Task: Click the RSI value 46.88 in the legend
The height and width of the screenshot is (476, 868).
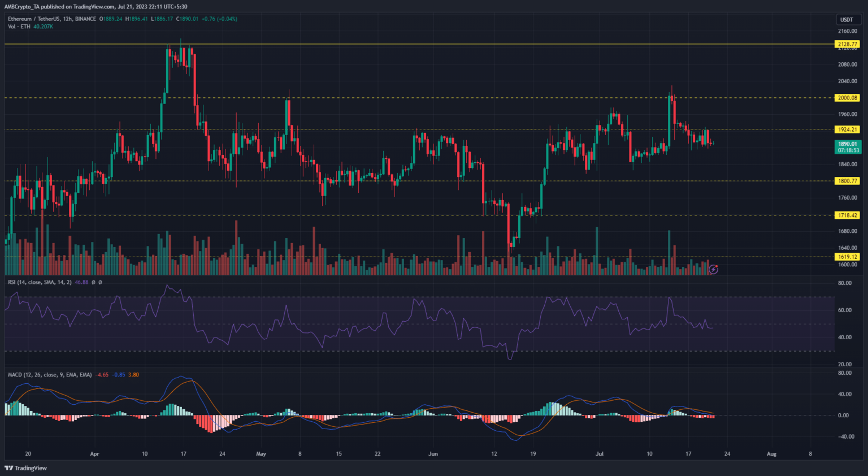Action: [81, 282]
